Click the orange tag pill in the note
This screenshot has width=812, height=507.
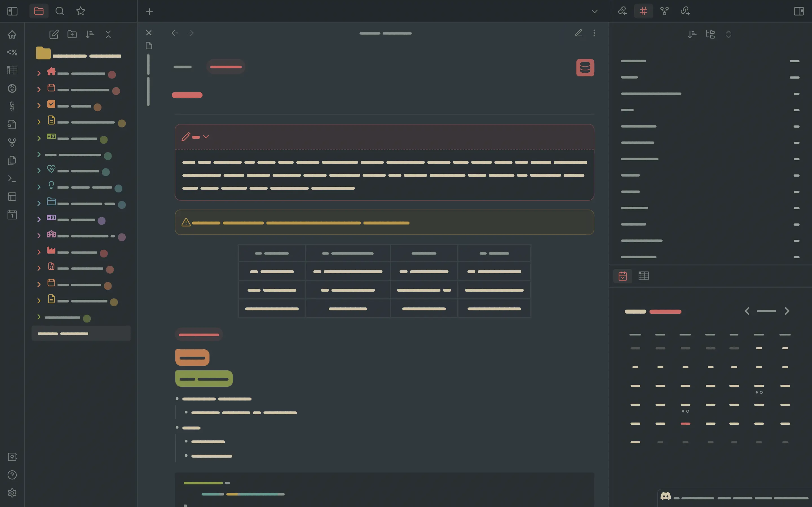click(x=192, y=357)
